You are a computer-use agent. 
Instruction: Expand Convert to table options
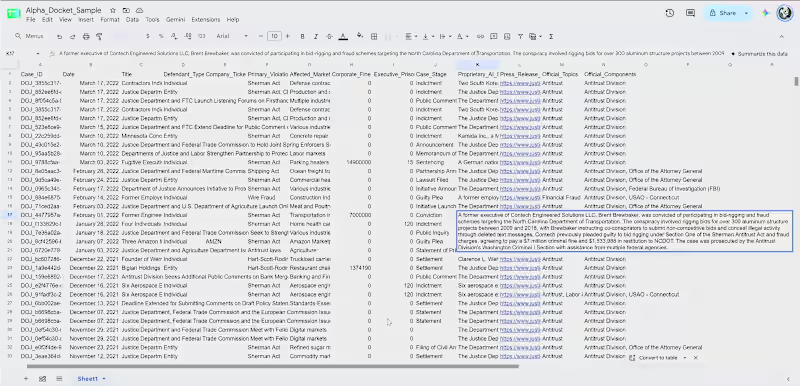point(685,358)
